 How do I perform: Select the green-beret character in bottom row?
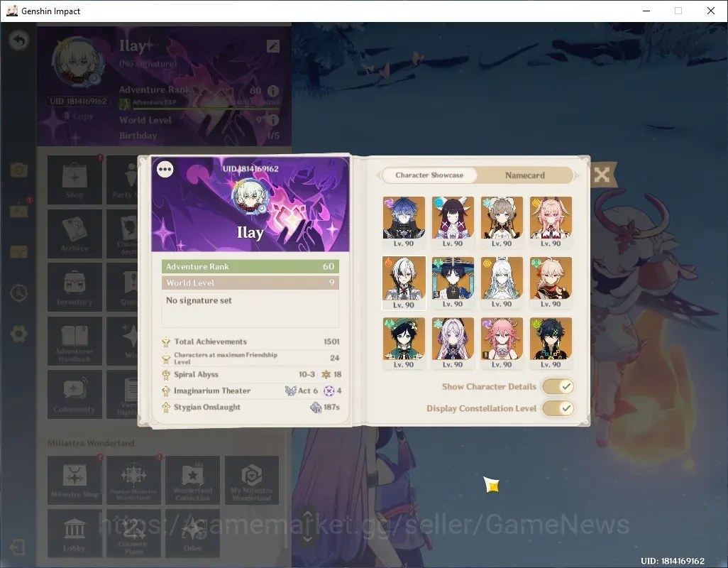(404, 343)
